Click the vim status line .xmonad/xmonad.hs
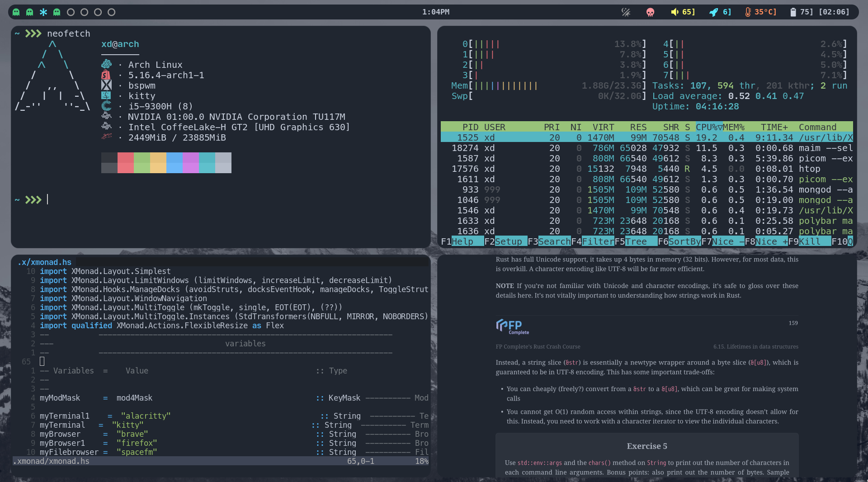 click(x=221, y=461)
